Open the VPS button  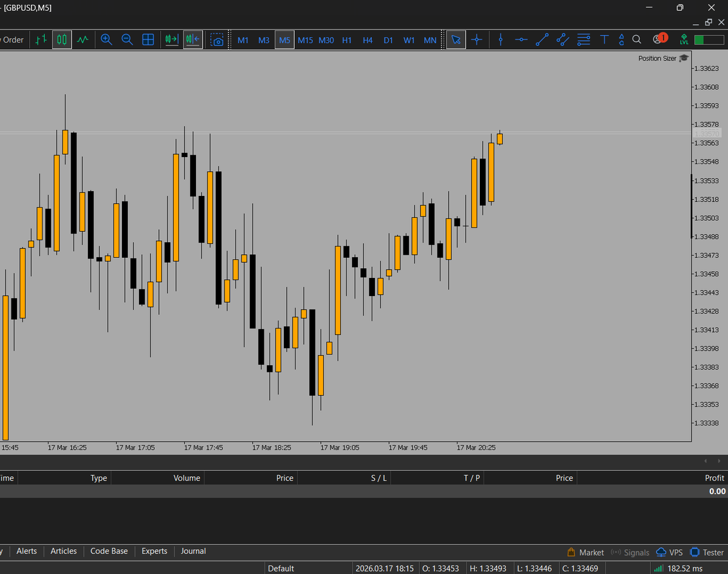tap(670, 552)
